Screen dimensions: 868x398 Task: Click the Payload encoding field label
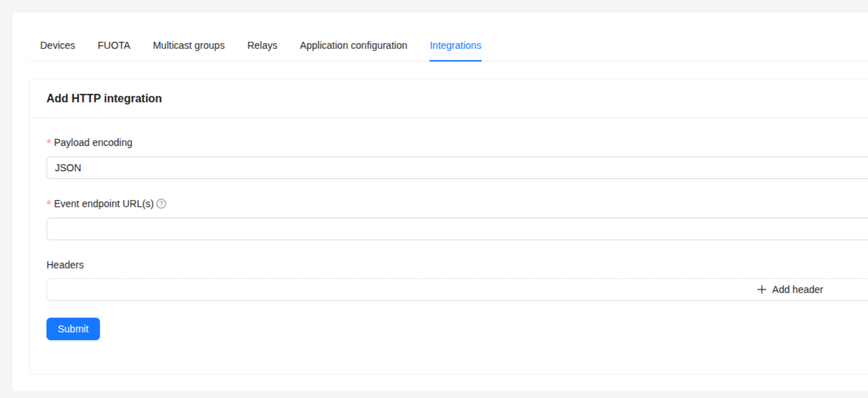tap(93, 143)
